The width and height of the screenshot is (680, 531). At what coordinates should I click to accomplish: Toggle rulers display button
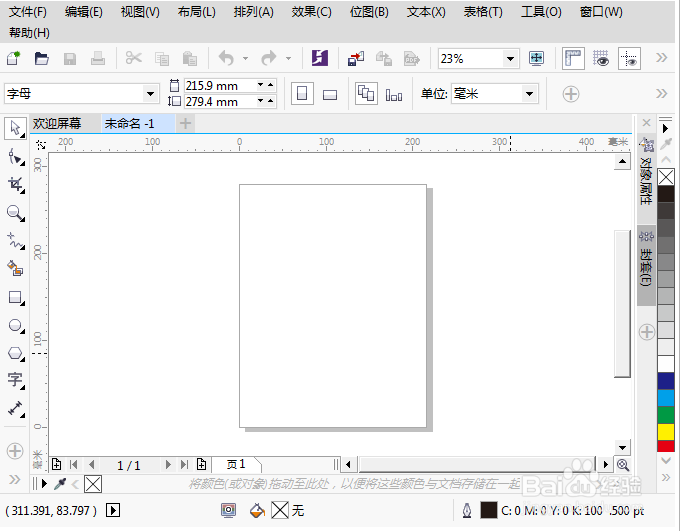(573, 58)
